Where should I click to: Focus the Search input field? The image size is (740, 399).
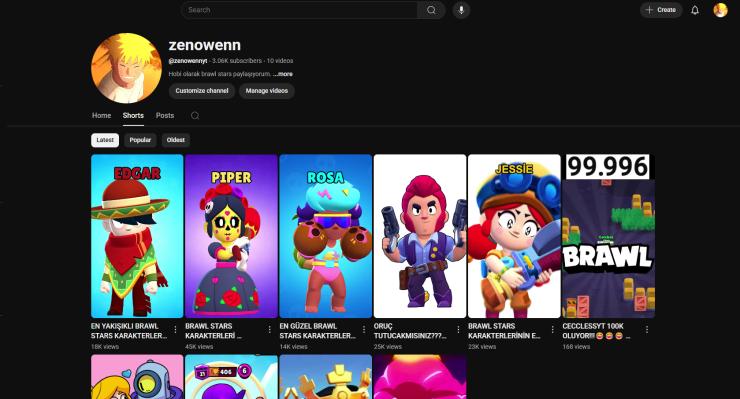pyautogui.click(x=299, y=10)
